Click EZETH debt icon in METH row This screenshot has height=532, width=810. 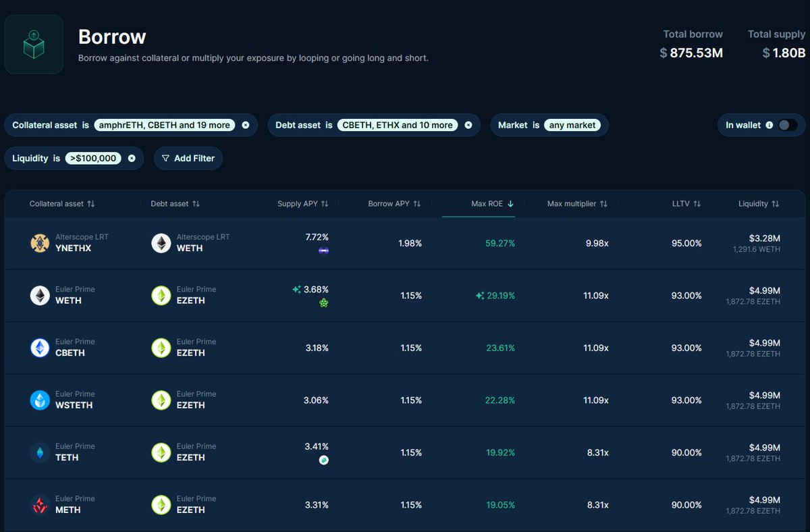coord(161,505)
